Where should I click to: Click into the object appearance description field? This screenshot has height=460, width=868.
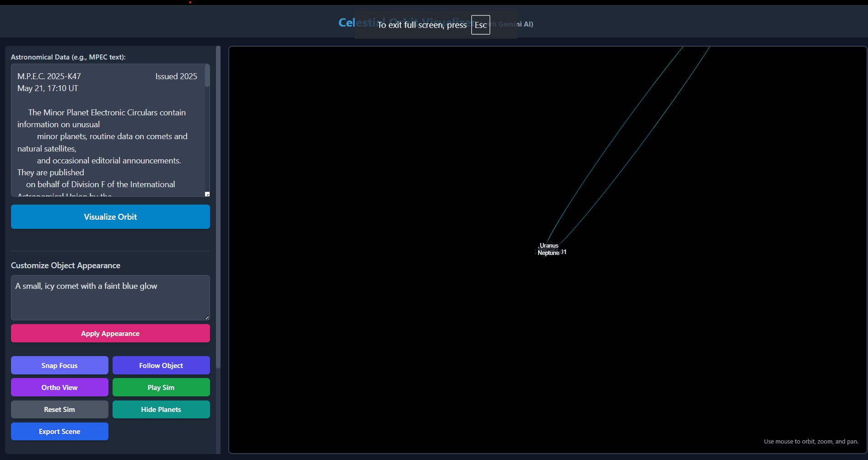(110, 298)
